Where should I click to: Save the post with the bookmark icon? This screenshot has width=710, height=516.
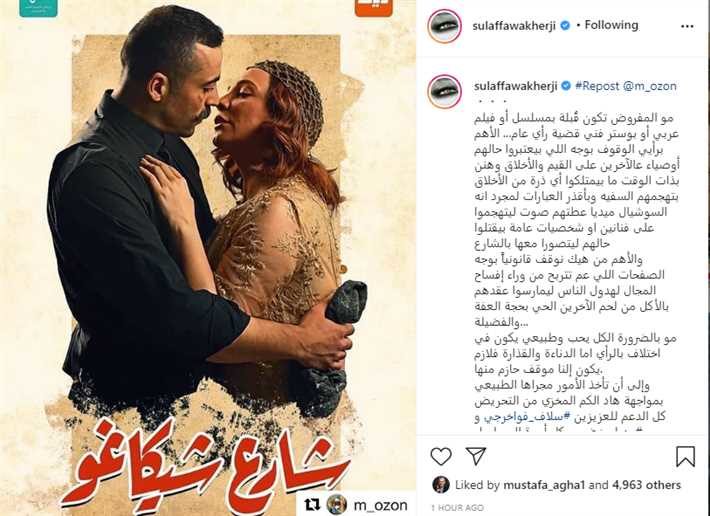(x=685, y=456)
